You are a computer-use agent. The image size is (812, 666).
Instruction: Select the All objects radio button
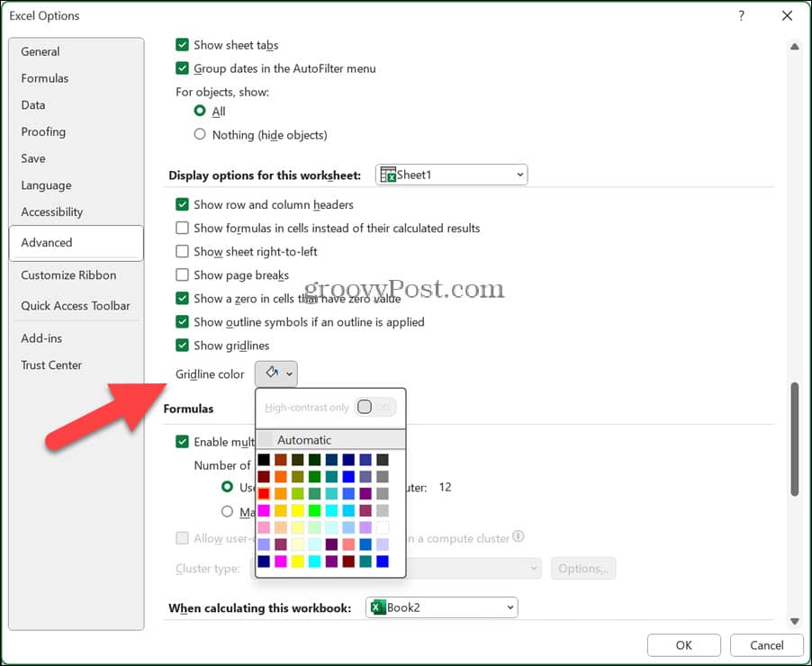200,111
